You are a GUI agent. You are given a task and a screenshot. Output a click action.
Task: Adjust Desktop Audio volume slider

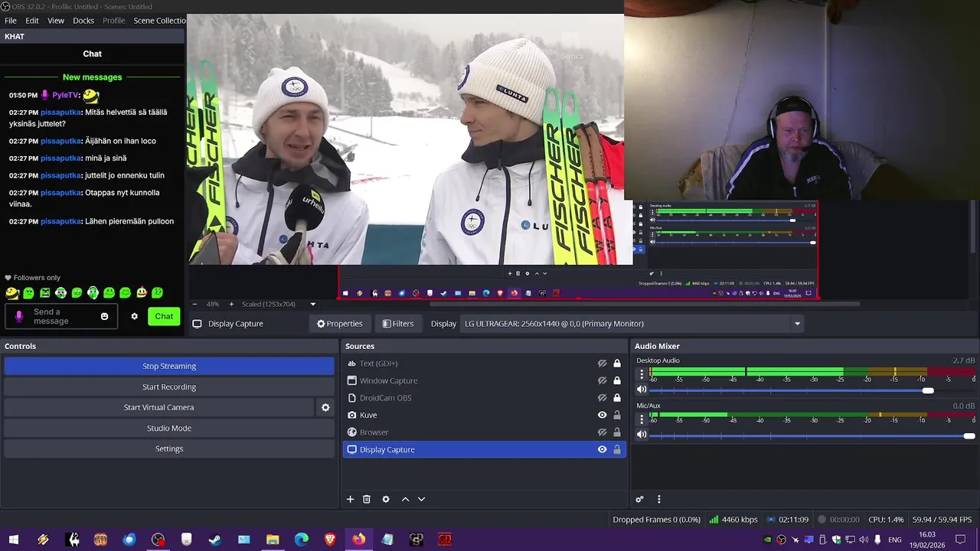(928, 390)
